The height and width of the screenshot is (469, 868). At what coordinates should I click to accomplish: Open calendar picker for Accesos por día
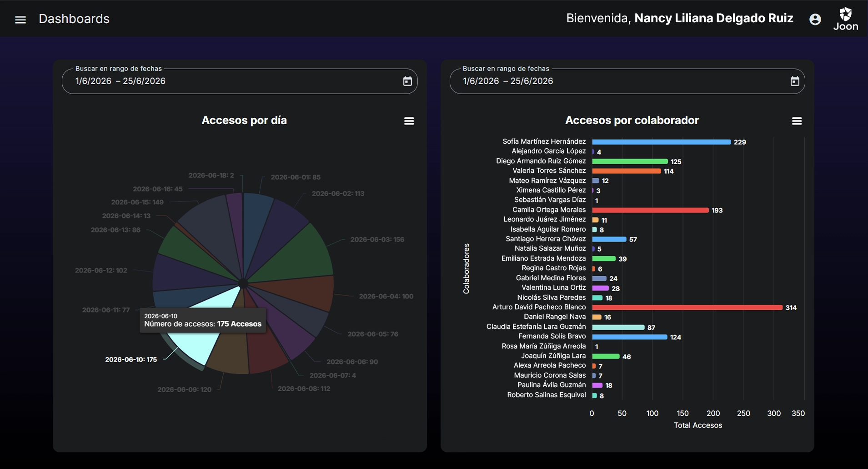[407, 81]
